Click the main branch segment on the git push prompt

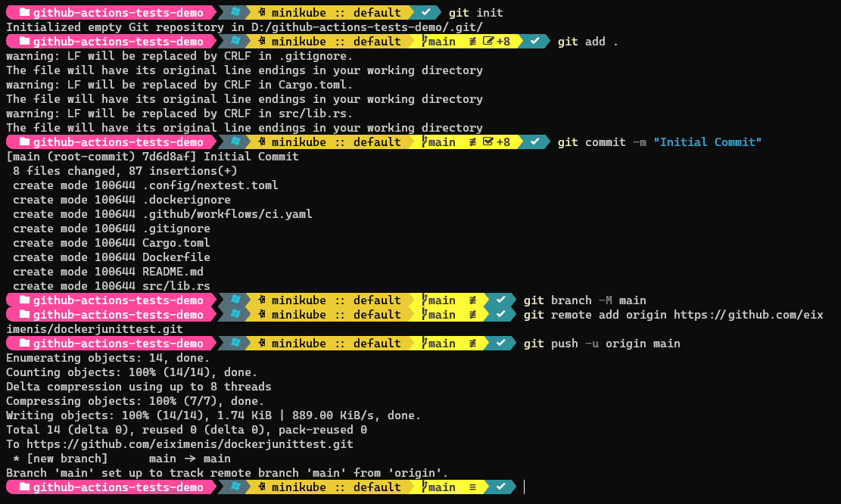point(442,344)
